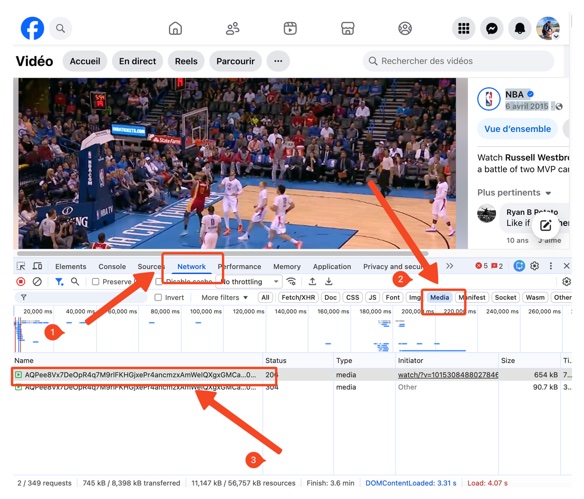This screenshot has height=499, width=584.
Task: Open Facebook Messenger icon
Action: click(492, 28)
